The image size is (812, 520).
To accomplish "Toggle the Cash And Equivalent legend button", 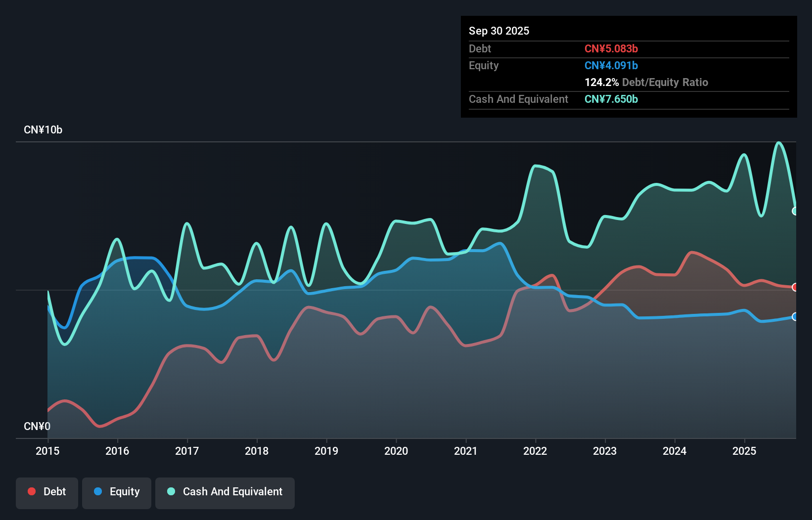I will 225,492.
